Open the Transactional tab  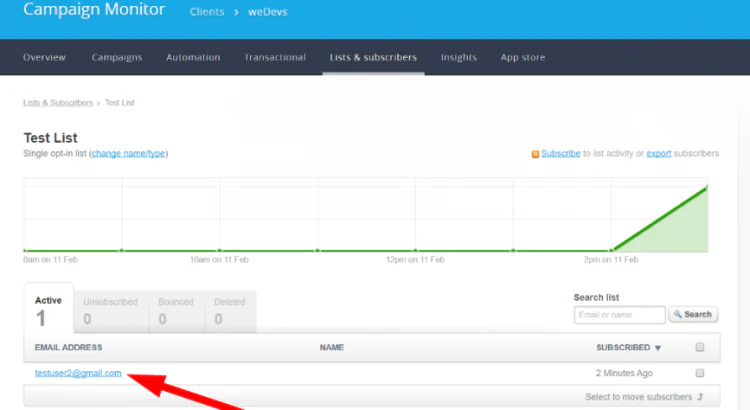pyautogui.click(x=275, y=57)
